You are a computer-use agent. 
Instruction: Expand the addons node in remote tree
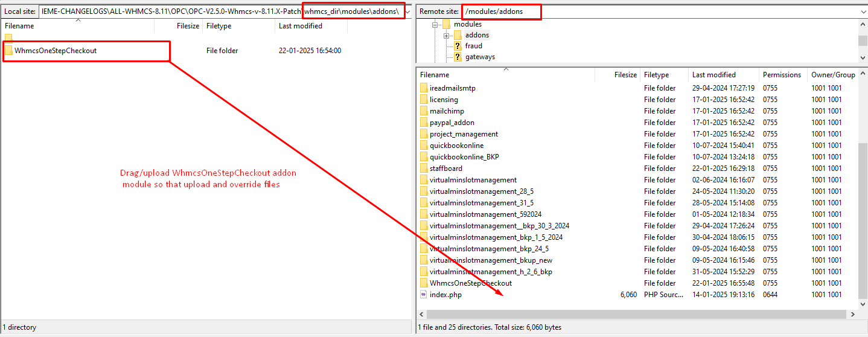coord(446,36)
